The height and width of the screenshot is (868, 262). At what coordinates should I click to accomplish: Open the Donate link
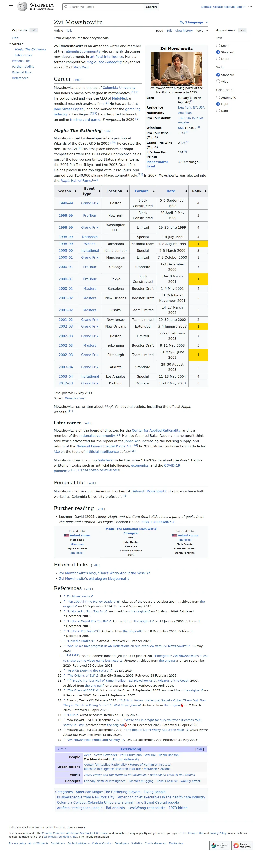click(x=206, y=7)
